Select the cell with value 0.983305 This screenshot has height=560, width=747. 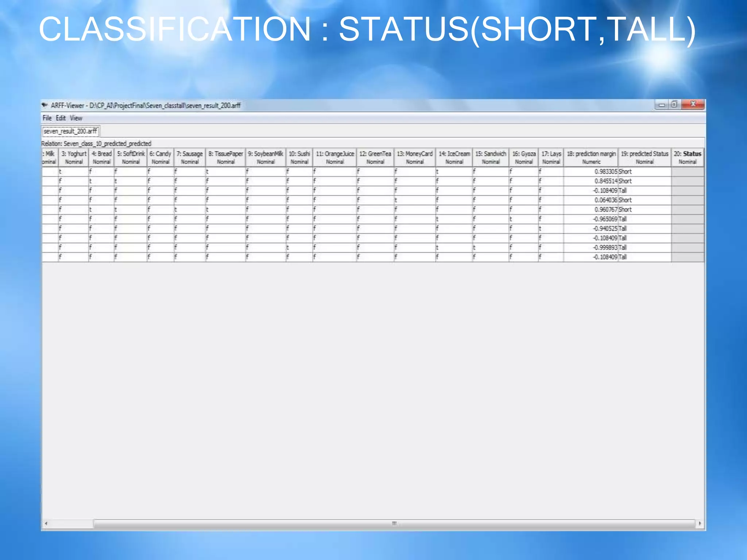tap(591, 172)
